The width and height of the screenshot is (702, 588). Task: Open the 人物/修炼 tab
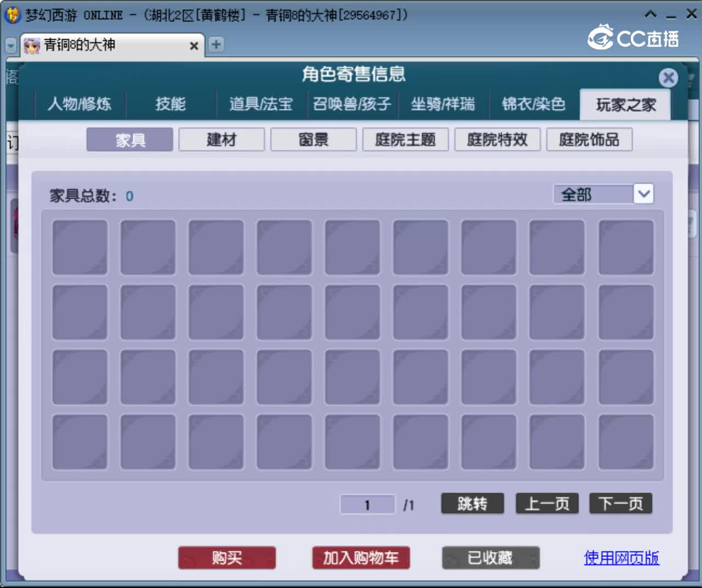[80, 104]
